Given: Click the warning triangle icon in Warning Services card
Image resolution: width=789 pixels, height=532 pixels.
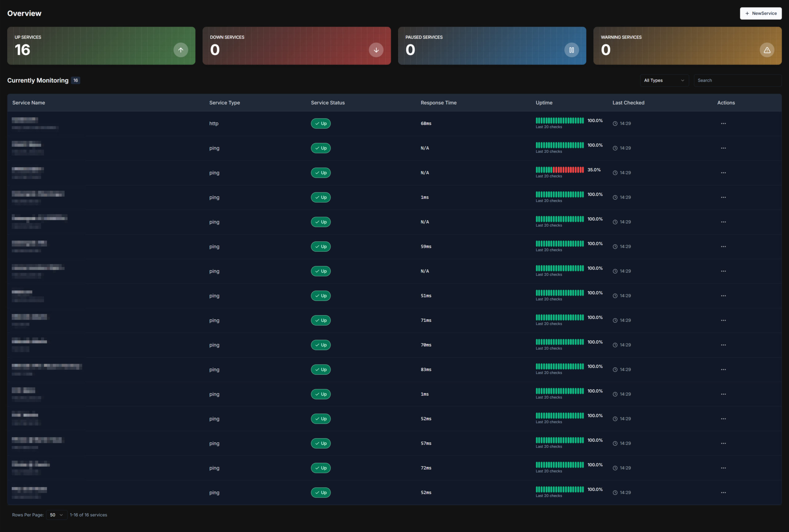Looking at the screenshot, I should pos(767,50).
